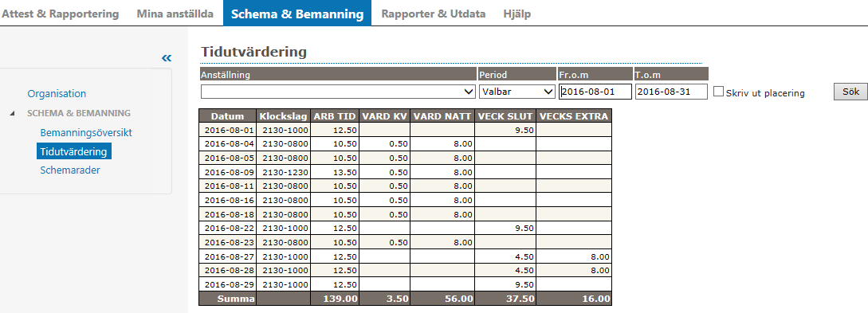The image size is (868, 313).
Task: Switch to Mina anställda tab
Action: [175, 14]
